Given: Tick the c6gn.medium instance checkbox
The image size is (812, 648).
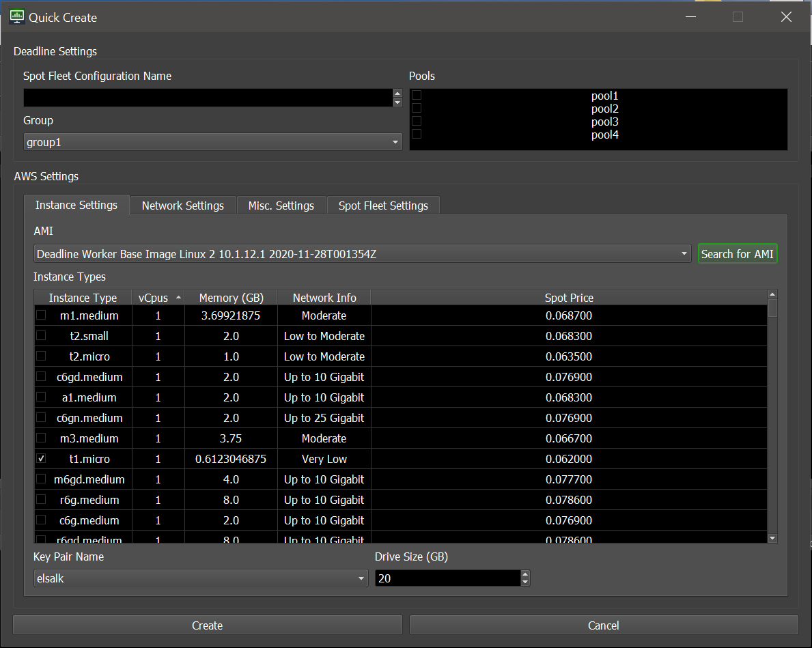Looking at the screenshot, I should 42,417.
